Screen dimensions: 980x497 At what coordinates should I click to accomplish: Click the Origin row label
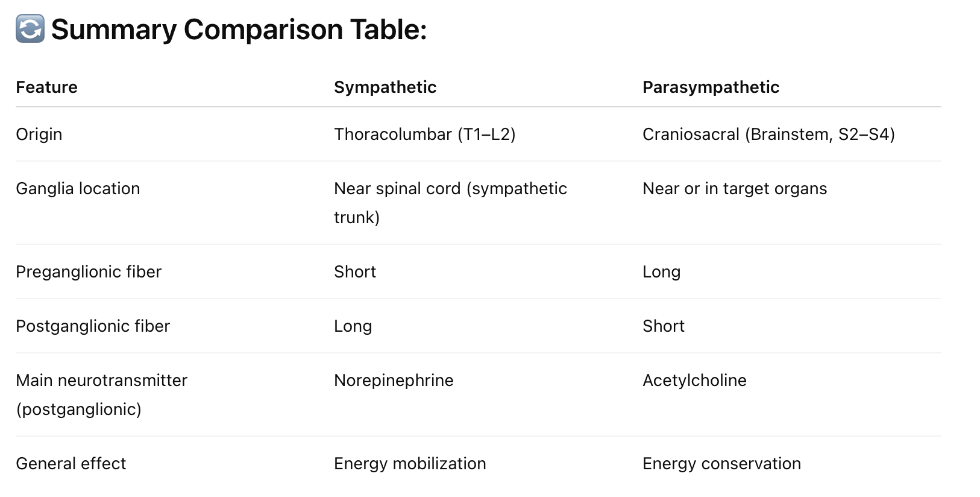(39, 135)
